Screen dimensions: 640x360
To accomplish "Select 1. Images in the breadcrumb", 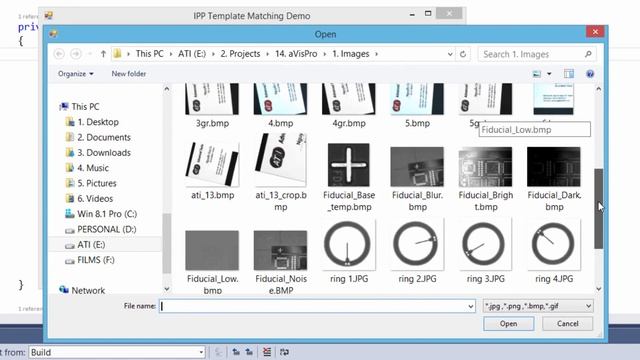I will point(351,54).
